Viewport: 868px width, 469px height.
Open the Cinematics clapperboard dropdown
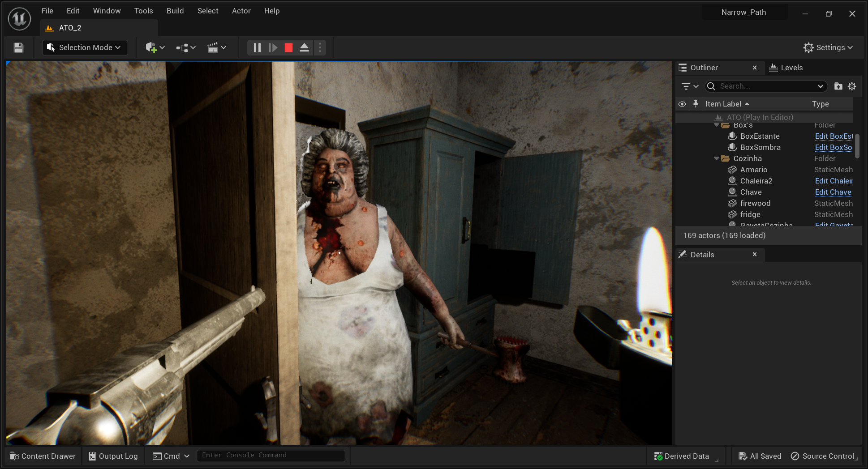[216, 47]
